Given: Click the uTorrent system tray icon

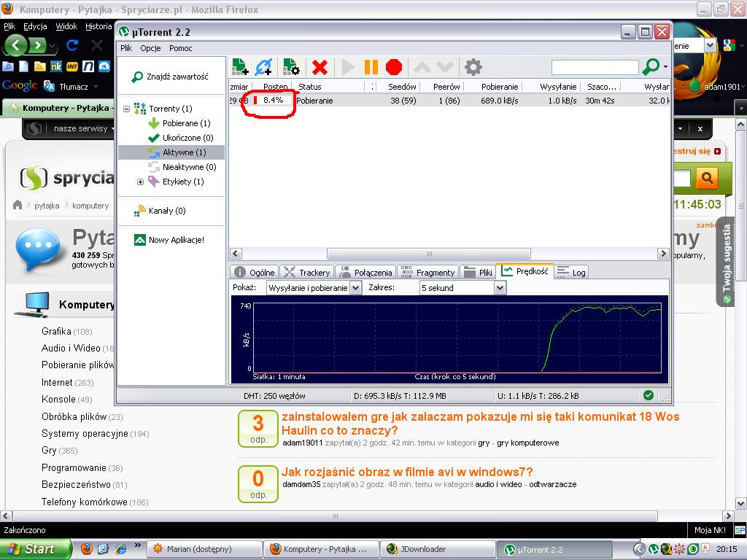Looking at the screenshot, I should (654, 550).
